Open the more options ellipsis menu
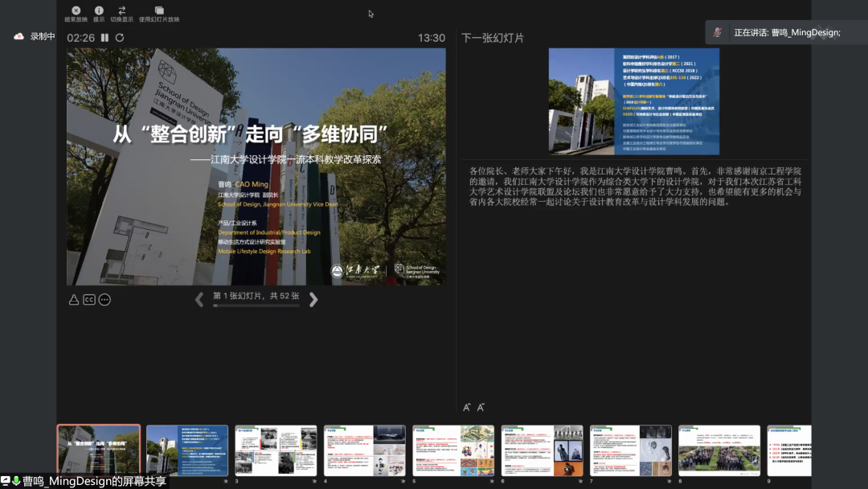 pos(104,300)
